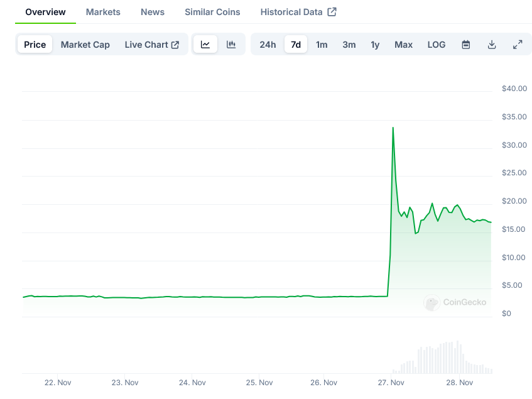The width and height of the screenshot is (532, 399).
Task: Click the $25.00 axis label
Action: (x=514, y=173)
